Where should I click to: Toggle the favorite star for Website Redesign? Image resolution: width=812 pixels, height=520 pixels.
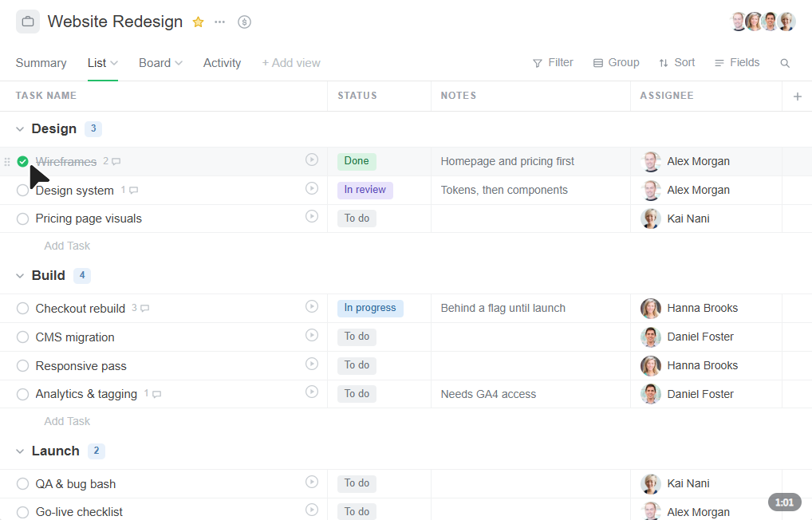(198, 22)
